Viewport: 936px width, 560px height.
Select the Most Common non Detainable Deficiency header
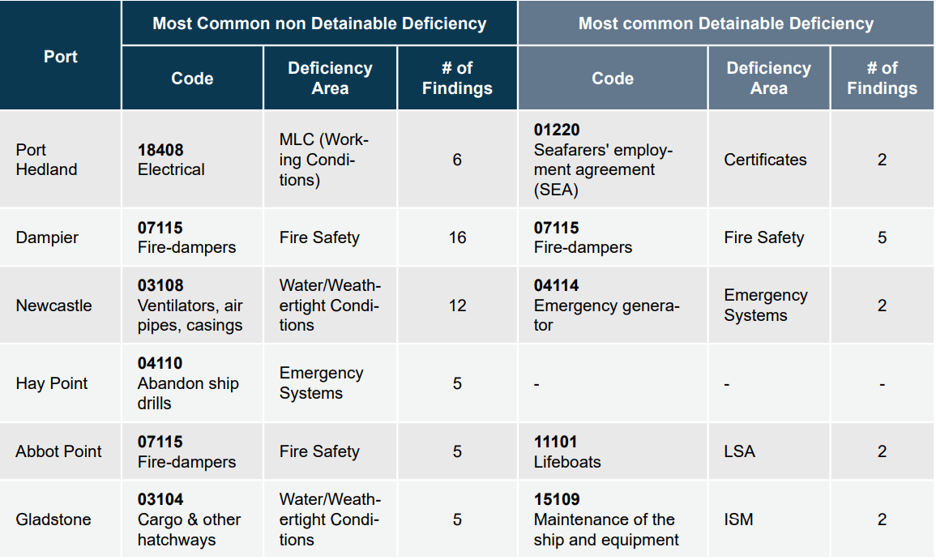(319, 24)
